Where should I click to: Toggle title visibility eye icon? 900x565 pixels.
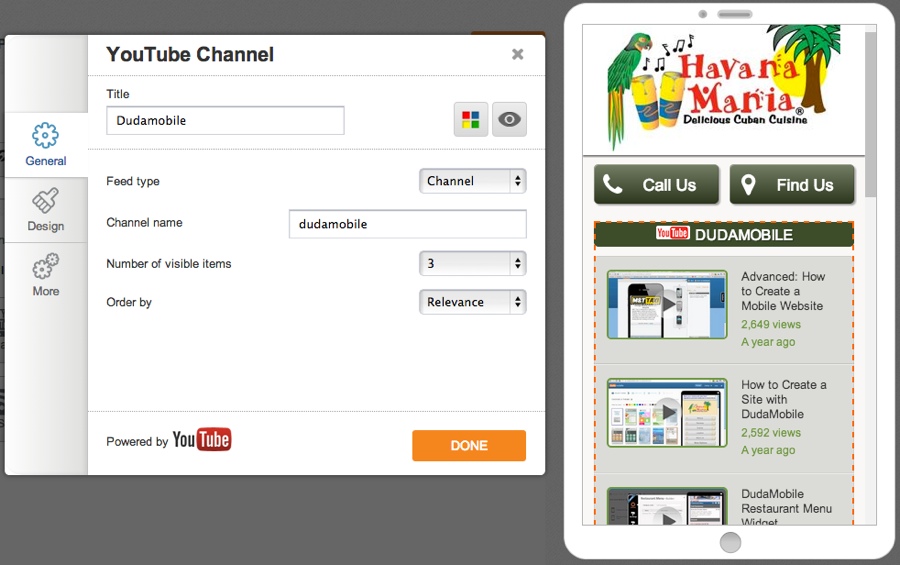509,119
